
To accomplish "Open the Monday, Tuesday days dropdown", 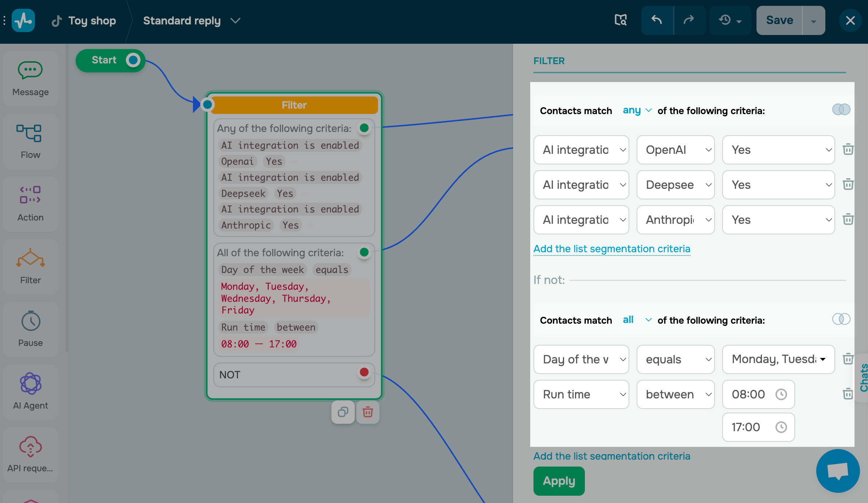I will pyautogui.click(x=778, y=359).
